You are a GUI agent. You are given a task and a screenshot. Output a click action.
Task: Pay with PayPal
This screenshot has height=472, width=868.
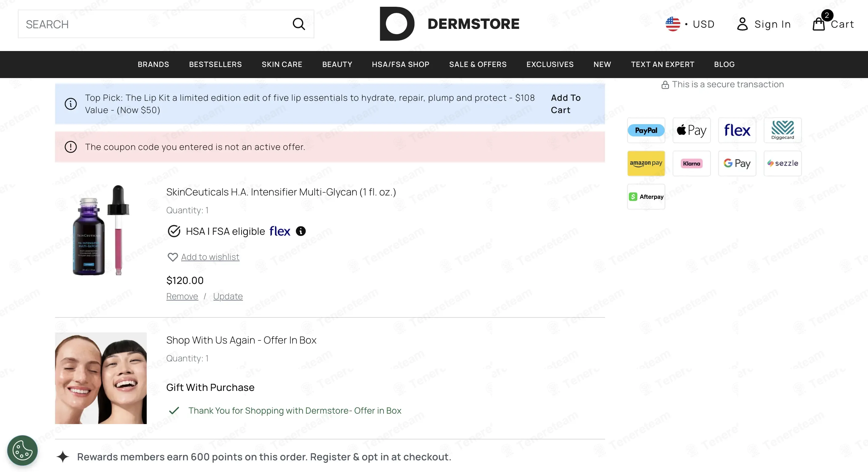click(646, 130)
